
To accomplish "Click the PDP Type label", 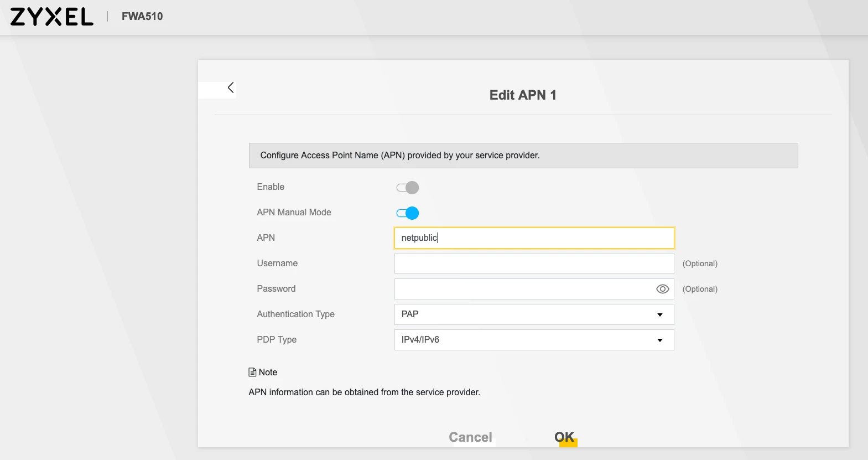I will coord(277,340).
